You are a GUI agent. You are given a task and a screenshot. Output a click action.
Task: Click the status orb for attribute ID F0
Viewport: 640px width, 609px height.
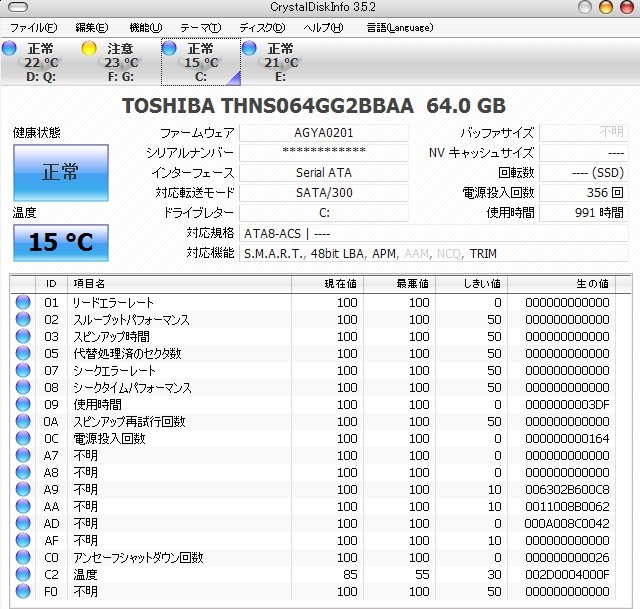(23, 591)
